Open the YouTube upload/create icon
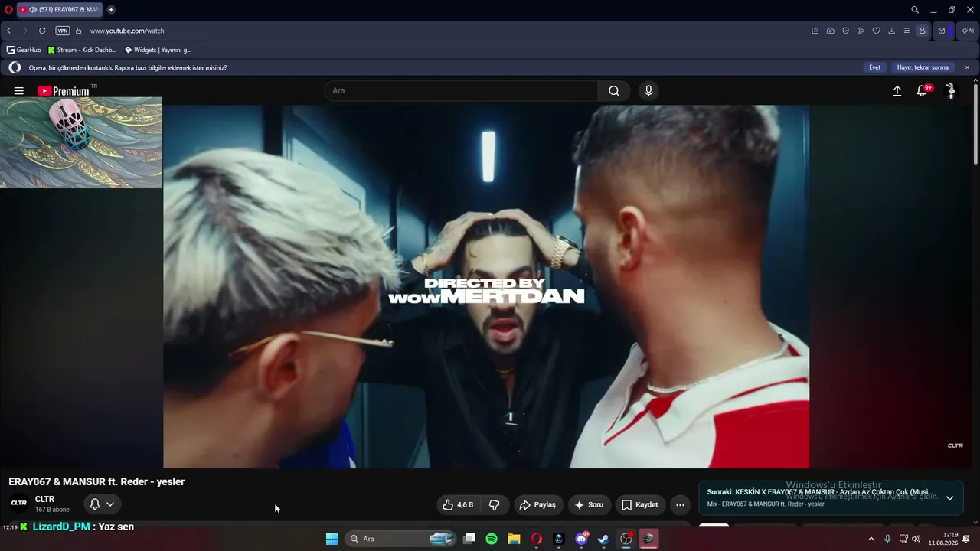The height and width of the screenshot is (551, 980). tap(897, 91)
